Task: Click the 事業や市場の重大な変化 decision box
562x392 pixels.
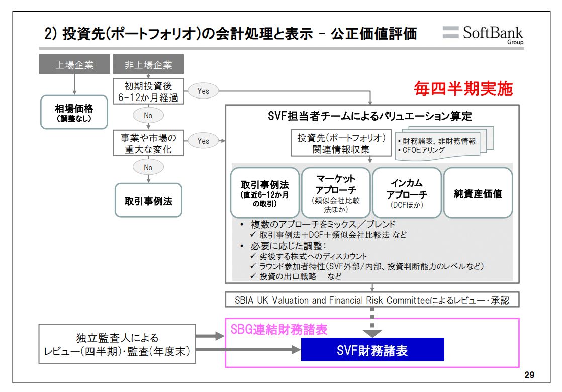Action: pyautogui.click(x=148, y=143)
